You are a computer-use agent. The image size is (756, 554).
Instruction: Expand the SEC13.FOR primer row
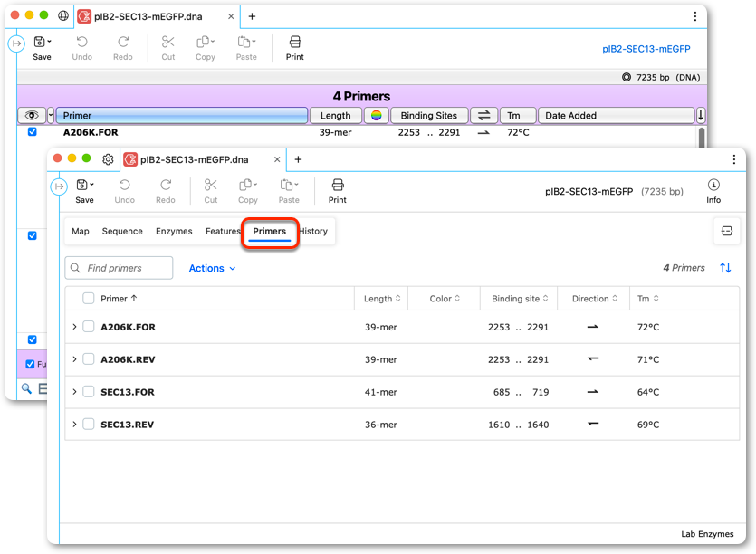click(x=74, y=392)
